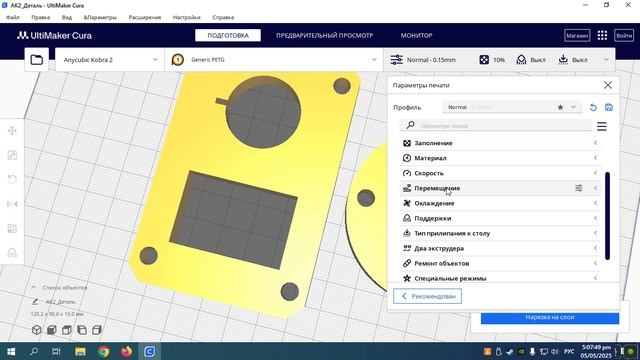Viewport: 640px width, 360px height.
Task: Click the settings panel vertical scrollbar
Action: tap(607, 216)
